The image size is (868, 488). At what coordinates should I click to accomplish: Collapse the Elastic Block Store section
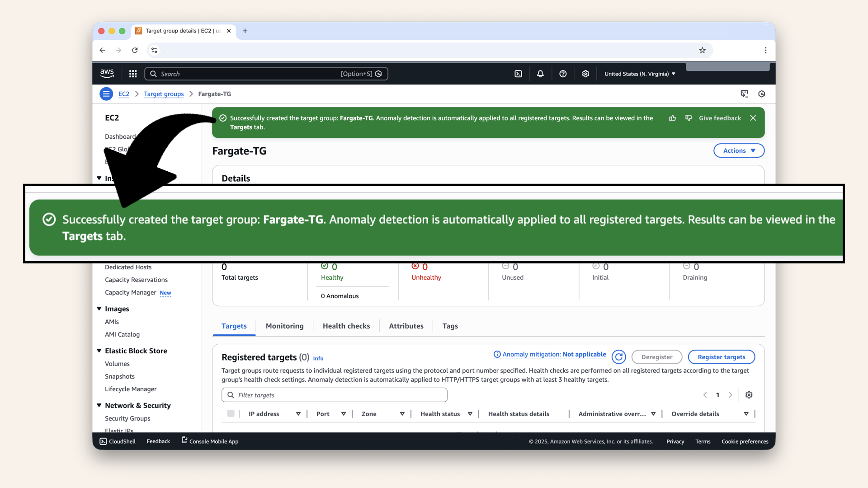pos(99,351)
